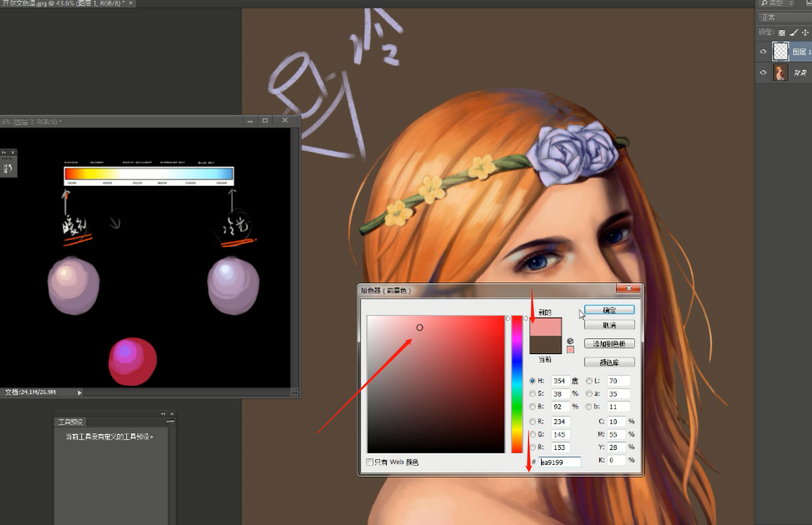Viewport: 812px width, 525px height.
Task: Open the tool presets panel menu icon
Action: pos(170,422)
